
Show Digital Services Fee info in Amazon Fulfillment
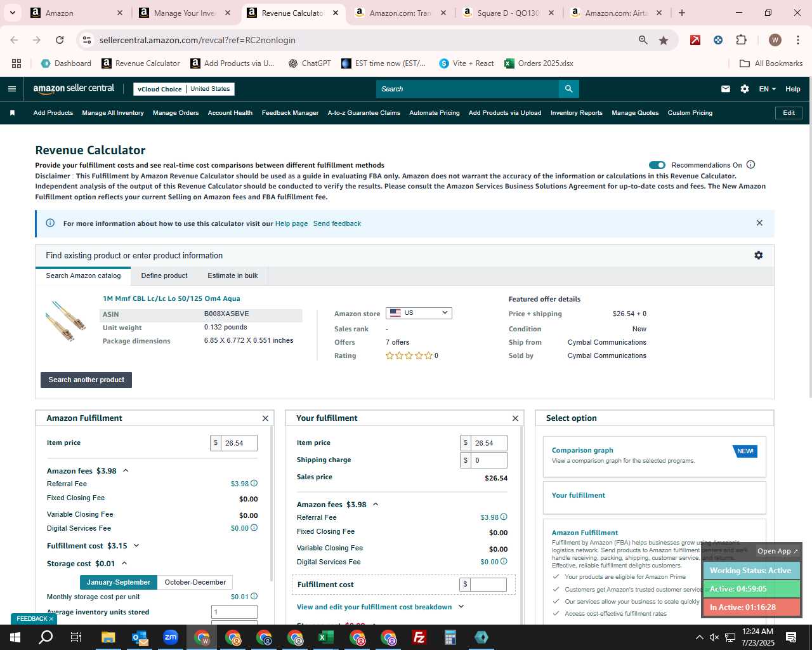point(254,528)
